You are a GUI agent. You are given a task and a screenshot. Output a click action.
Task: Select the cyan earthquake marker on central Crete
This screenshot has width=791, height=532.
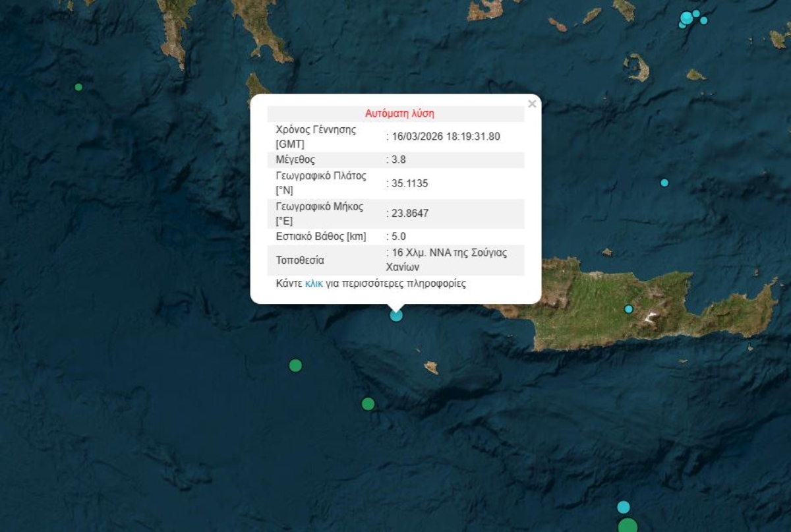point(629,309)
